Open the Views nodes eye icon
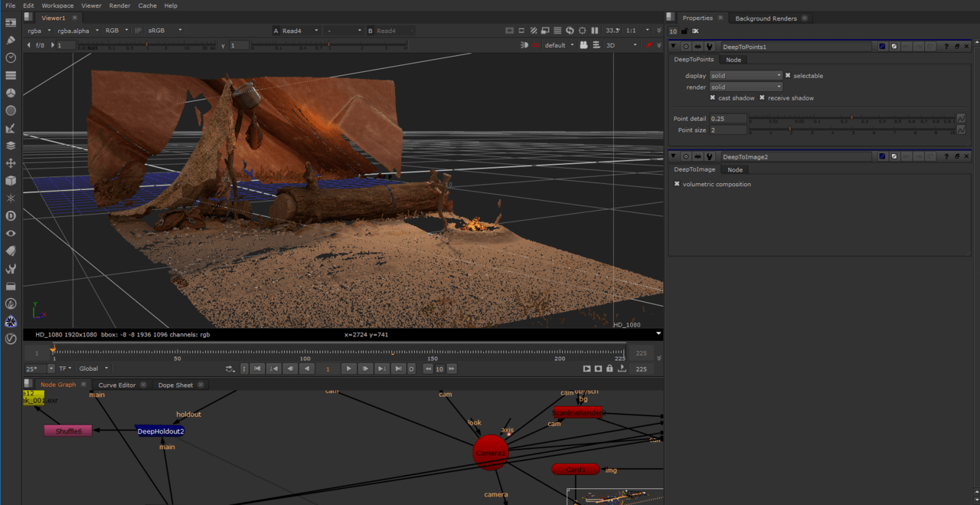 click(11, 234)
